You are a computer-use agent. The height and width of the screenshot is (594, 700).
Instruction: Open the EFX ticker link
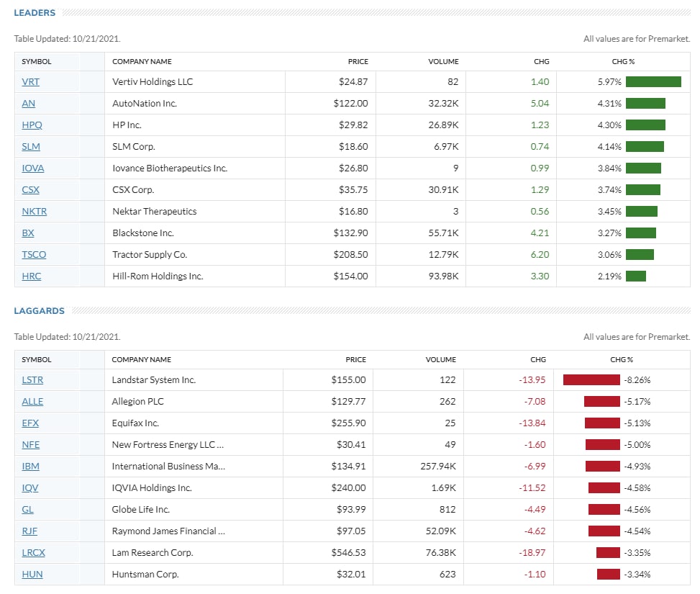(x=30, y=423)
